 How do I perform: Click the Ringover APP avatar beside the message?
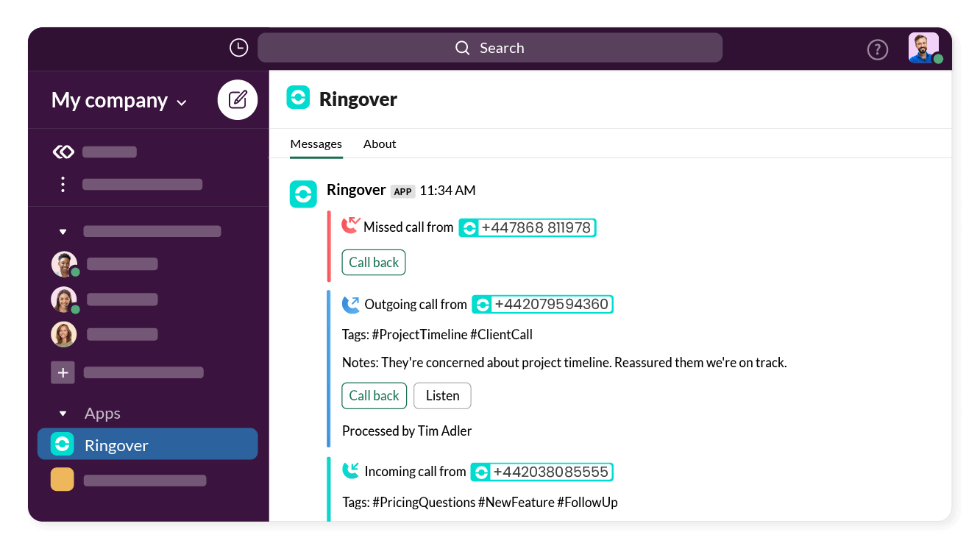(303, 194)
